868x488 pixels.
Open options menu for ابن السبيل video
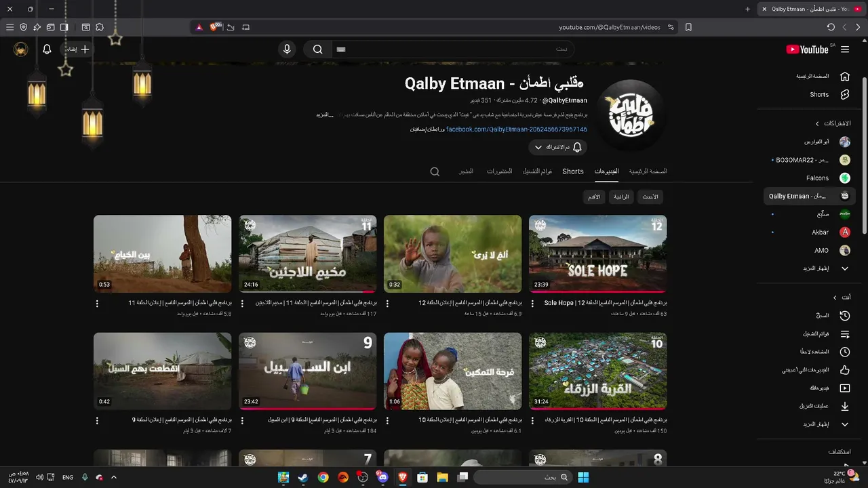(x=242, y=420)
